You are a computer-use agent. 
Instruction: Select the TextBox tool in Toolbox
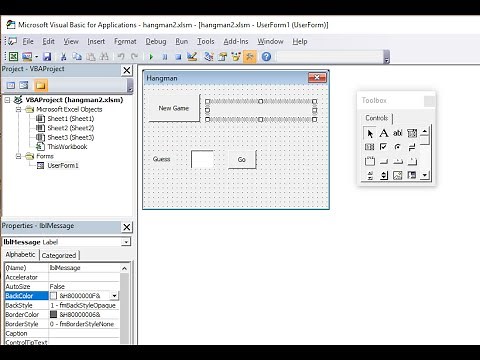click(x=398, y=133)
